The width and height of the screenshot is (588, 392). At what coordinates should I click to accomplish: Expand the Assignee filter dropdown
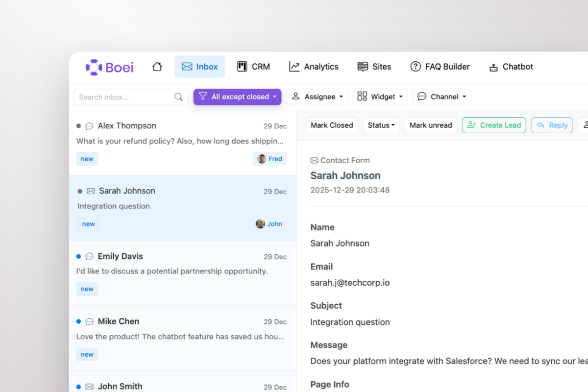[317, 97]
